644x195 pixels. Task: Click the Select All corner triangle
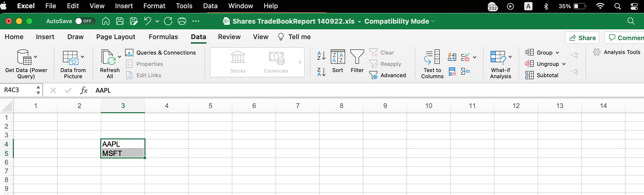click(7, 106)
